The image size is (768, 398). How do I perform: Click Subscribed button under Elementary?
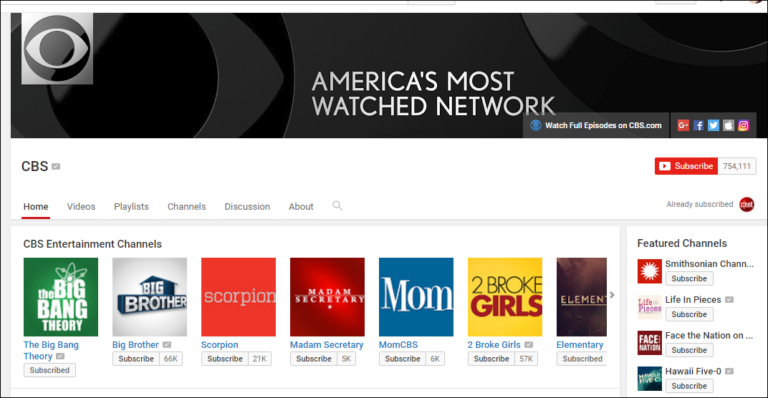coord(581,359)
